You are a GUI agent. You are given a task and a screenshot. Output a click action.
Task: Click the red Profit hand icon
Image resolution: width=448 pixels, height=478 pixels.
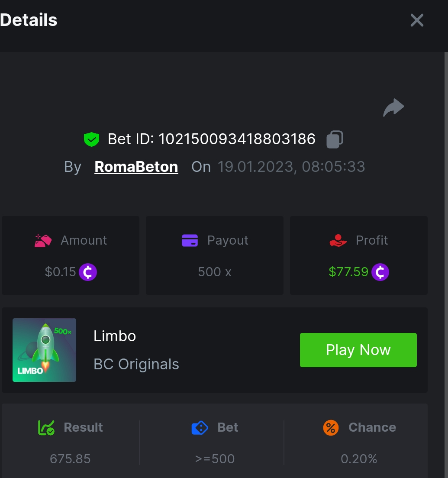338,240
